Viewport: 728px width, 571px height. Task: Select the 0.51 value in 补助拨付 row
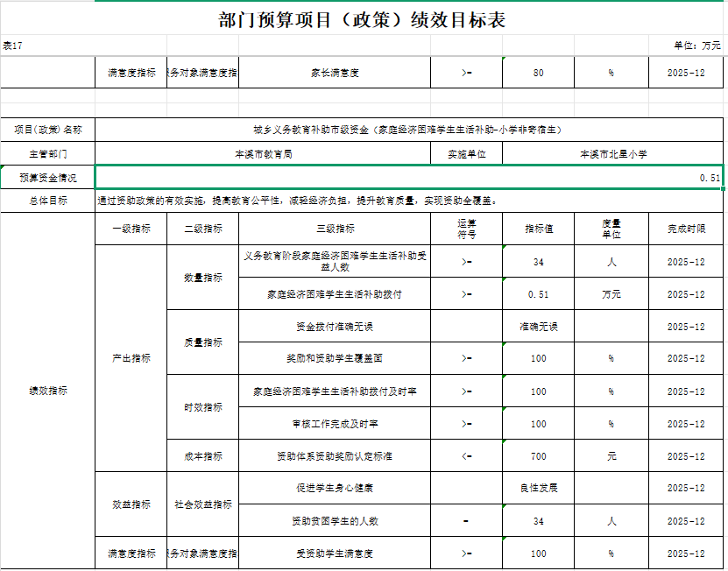point(538,294)
